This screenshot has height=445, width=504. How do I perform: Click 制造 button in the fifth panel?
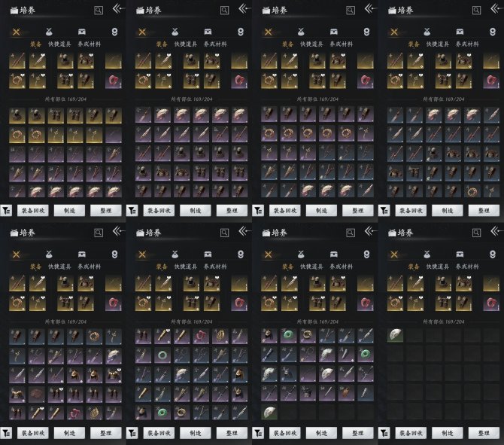(69, 433)
